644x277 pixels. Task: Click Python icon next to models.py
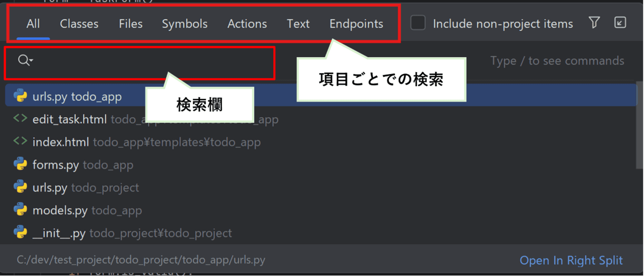tap(20, 210)
